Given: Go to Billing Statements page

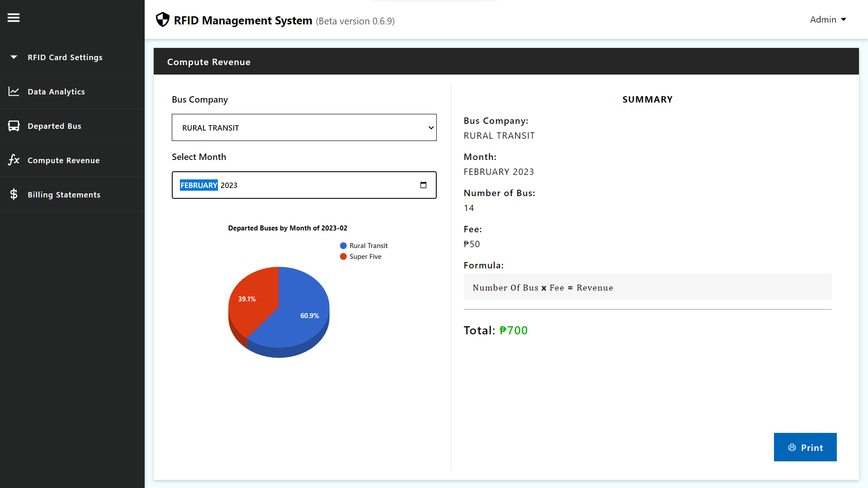Looking at the screenshot, I should (x=64, y=195).
